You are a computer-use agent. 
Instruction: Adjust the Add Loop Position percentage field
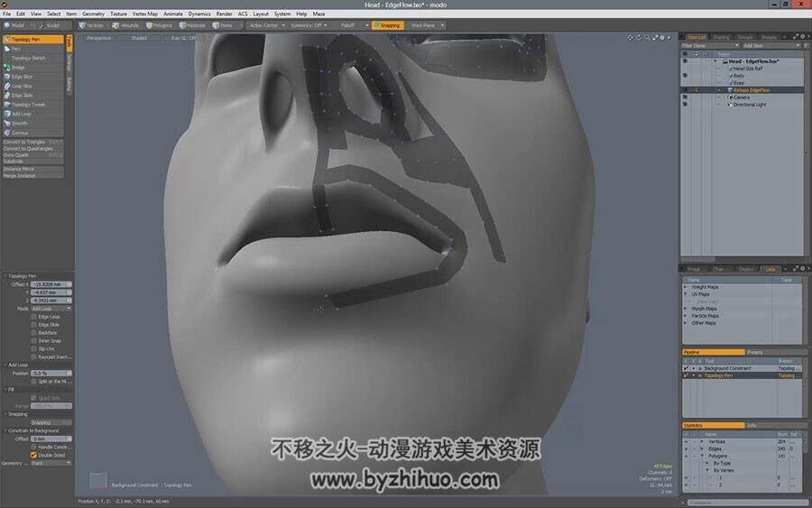click(51, 374)
